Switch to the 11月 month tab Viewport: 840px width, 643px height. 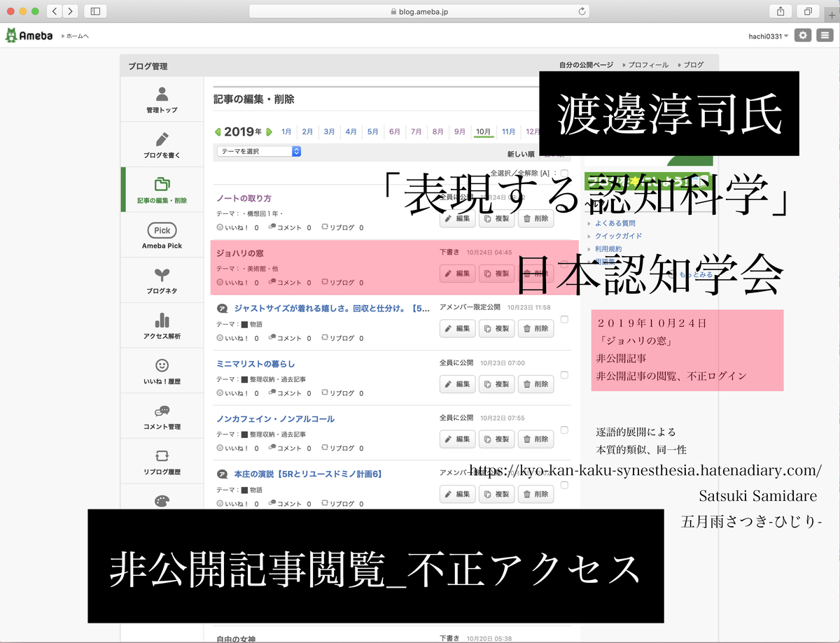[x=508, y=131]
